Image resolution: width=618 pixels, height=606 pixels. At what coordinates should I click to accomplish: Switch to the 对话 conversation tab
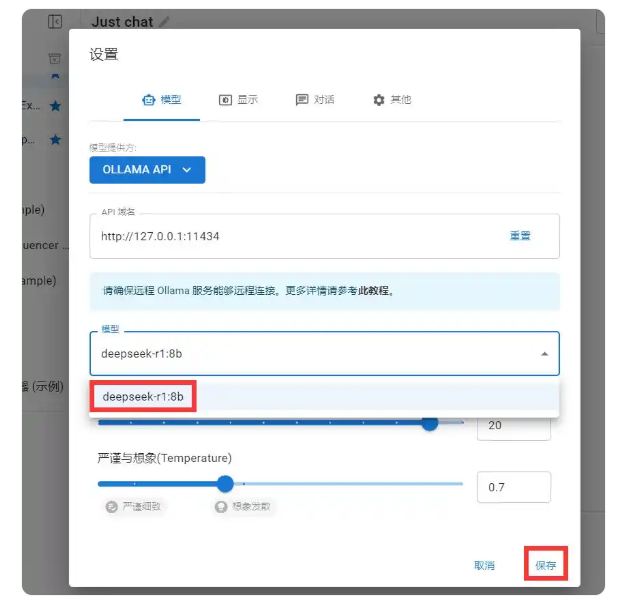pos(315,100)
